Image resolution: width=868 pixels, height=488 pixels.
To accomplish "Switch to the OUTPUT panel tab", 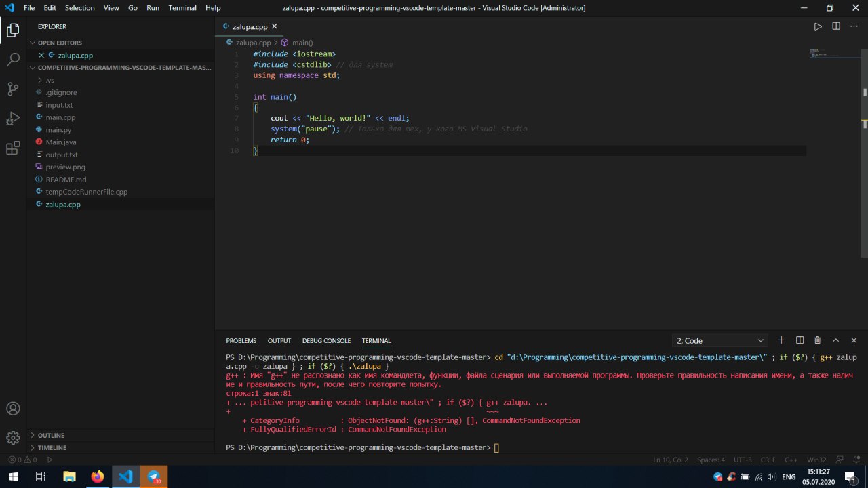I will pyautogui.click(x=279, y=341).
